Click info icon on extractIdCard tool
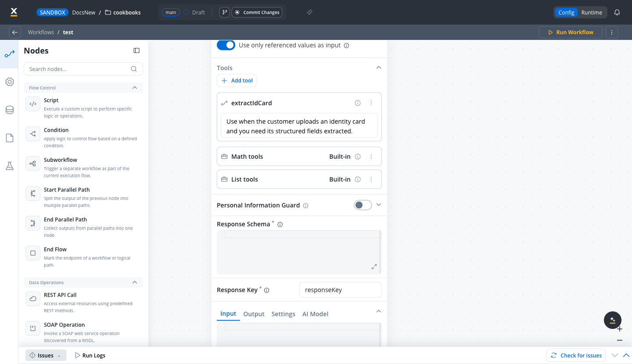This screenshot has width=632, height=364. point(358,103)
